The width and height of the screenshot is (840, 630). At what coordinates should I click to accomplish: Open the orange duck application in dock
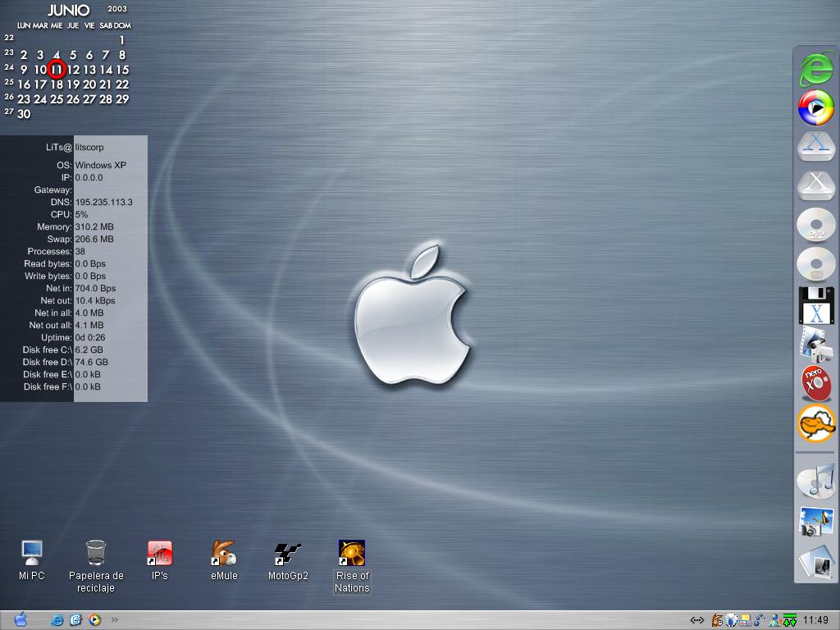pos(815,424)
